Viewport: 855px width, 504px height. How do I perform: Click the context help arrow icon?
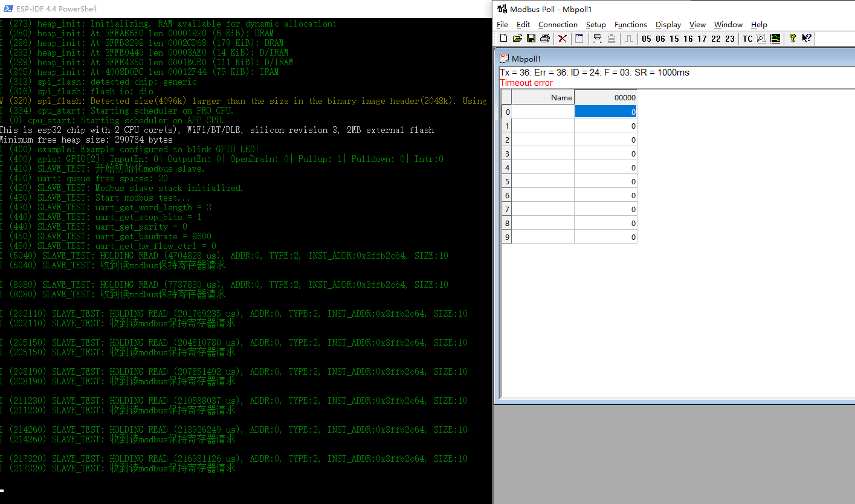807,39
